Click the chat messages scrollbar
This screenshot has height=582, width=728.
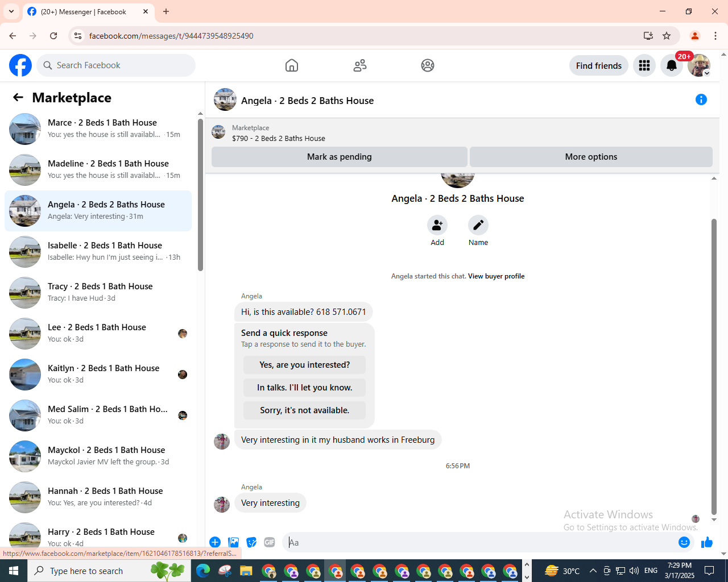click(714, 367)
